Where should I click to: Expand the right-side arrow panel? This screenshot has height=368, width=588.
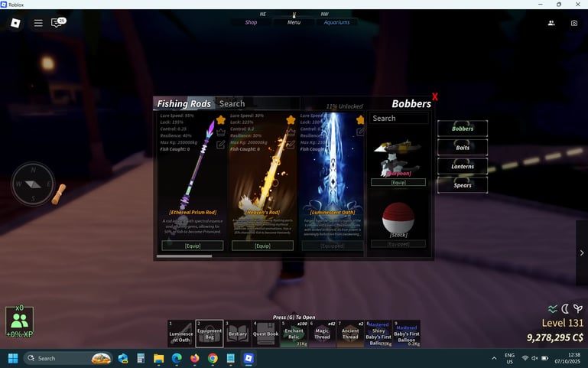[x=581, y=252]
